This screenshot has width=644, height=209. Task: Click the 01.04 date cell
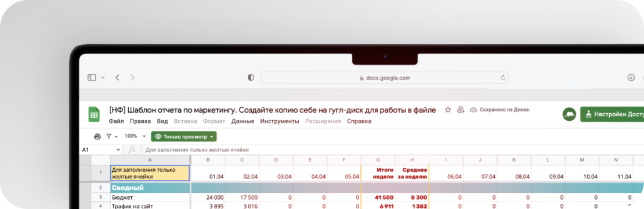[208, 173]
